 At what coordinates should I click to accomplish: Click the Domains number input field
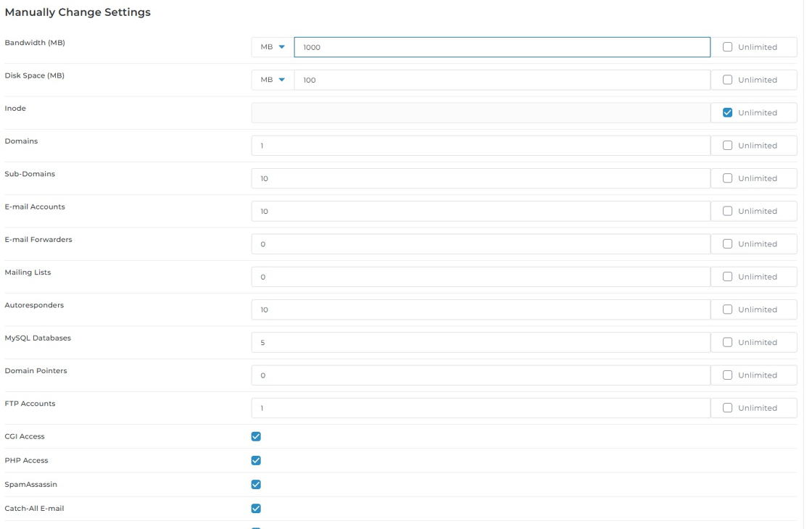click(x=480, y=146)
